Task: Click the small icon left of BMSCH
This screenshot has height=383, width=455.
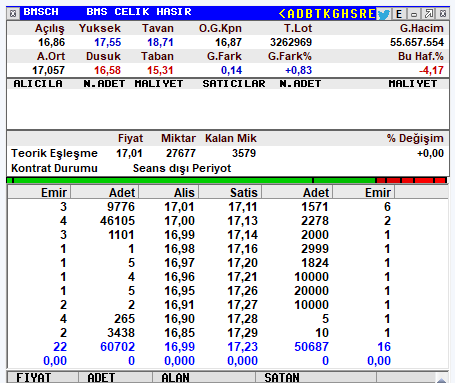Action: [x=13, y=14]
